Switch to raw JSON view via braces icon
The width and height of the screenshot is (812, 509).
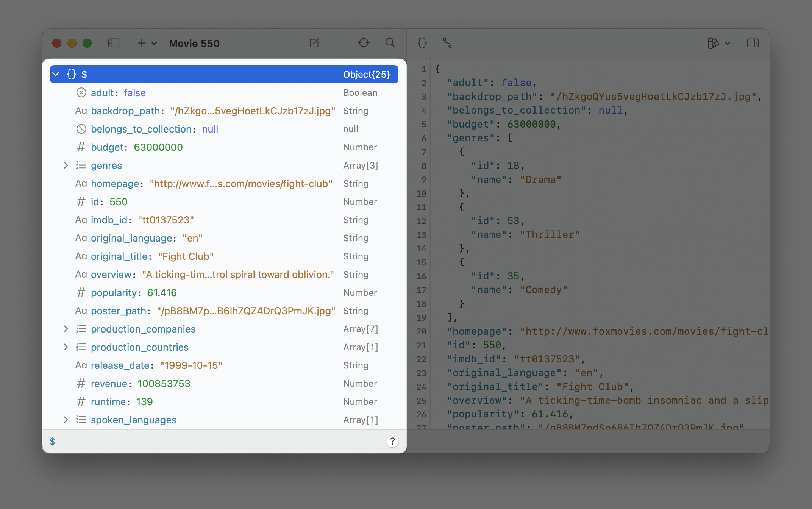click(422, 43)
